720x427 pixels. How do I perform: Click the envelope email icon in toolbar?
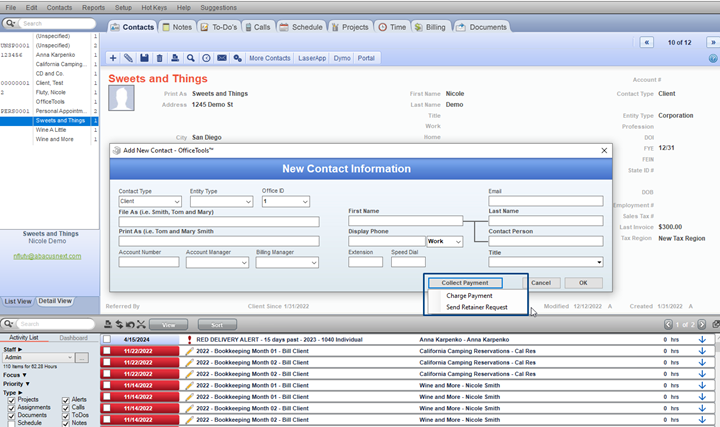pos(222,59)
